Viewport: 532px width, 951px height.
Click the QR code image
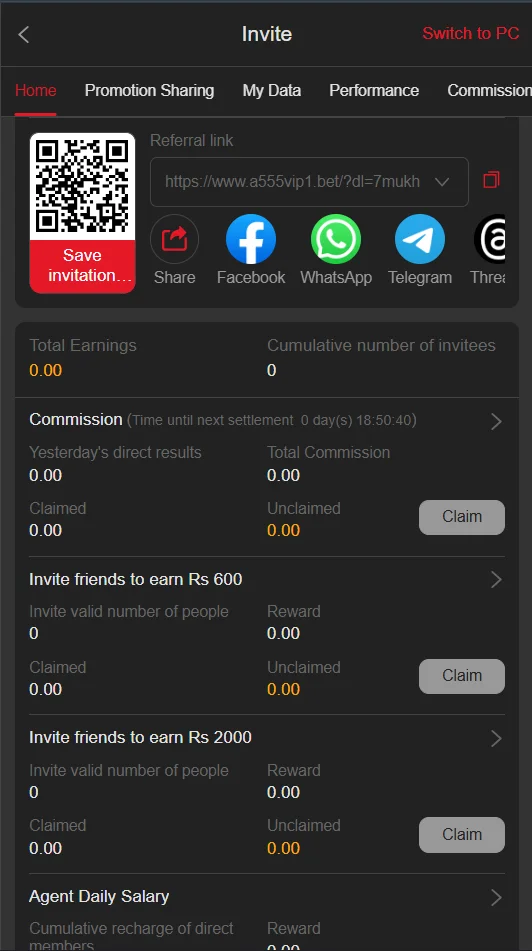(82, 186)
